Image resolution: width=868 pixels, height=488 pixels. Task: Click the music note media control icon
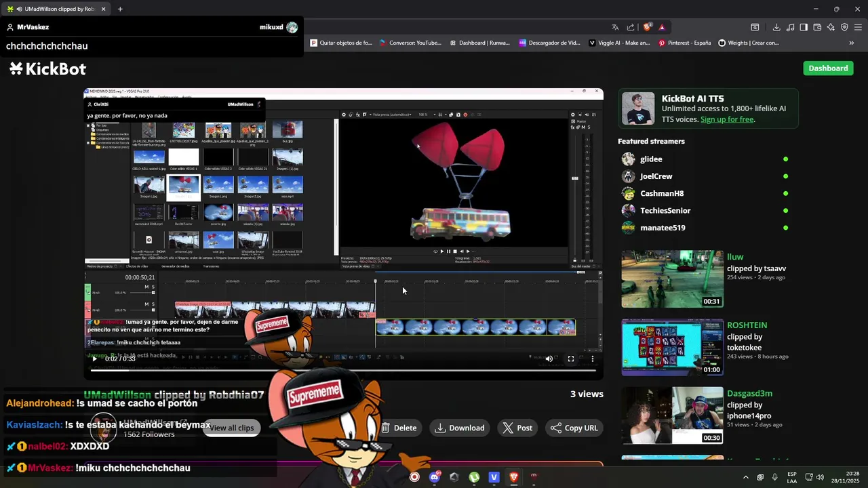pos(790,27)
